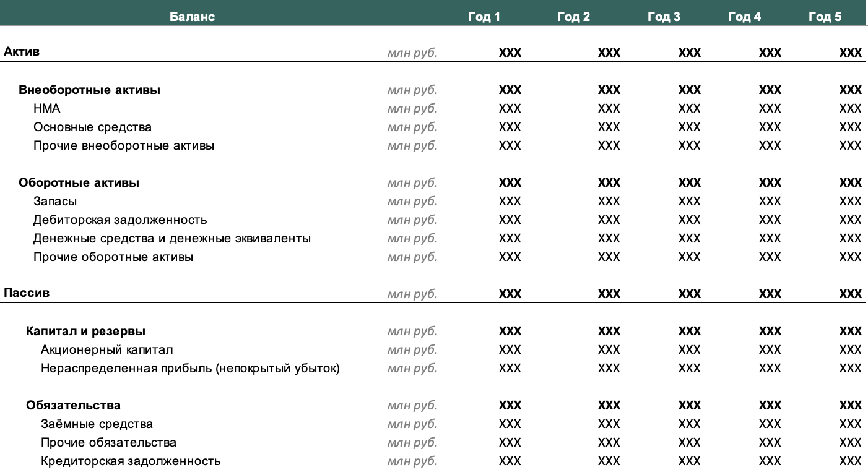Click the "Основные средства" row label
This screenshot has height=475, width=868.
pyautogui.click(x=92, y=127)
